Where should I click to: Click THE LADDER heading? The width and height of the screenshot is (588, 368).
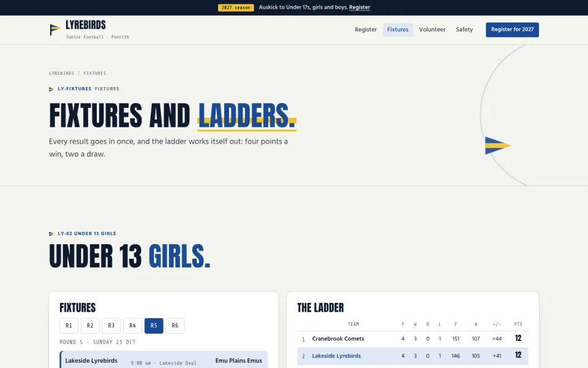[x=320, y=308]
